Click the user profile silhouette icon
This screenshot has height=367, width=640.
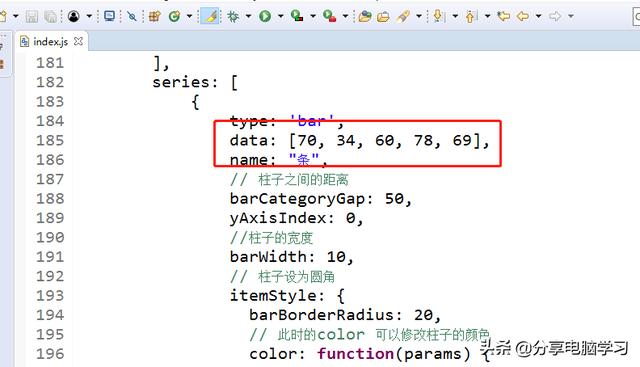pos(74,16)
